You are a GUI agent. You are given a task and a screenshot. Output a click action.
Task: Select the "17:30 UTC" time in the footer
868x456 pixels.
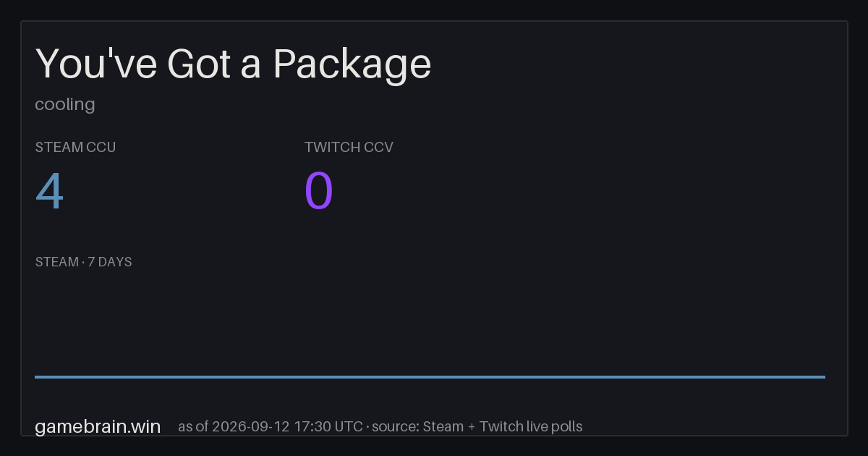(328, 426)
